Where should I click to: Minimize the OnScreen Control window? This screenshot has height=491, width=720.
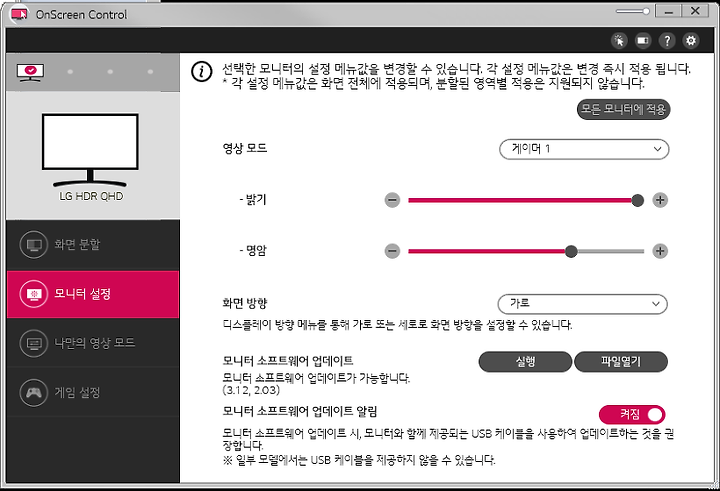[x=669, y=11]
